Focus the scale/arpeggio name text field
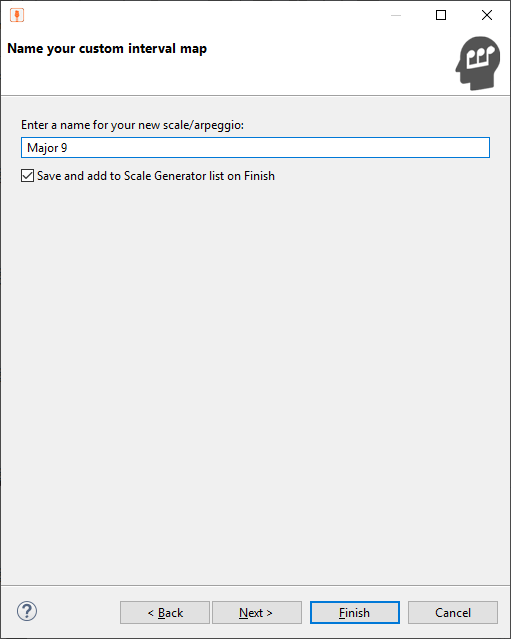Image resolution: width=511 pixels, height=639 pixels. pyautogui.click(x=255, y=148)
